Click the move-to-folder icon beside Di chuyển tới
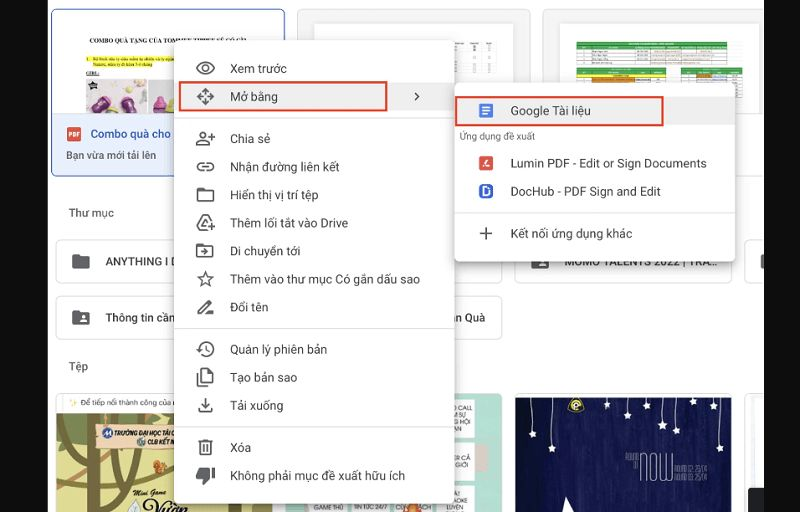The width and height of the screenshot is (800, 512). (206, 251)
